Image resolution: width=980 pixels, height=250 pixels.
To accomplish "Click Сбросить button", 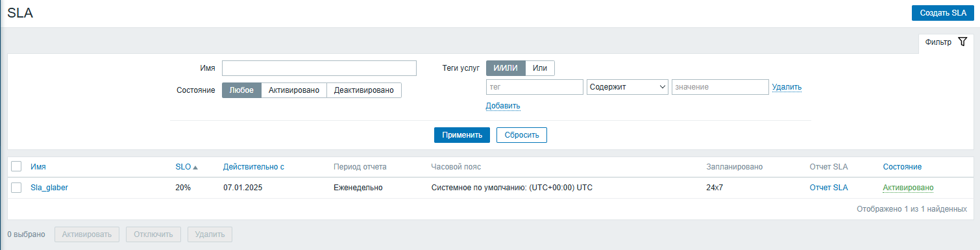I will (522, 135).
